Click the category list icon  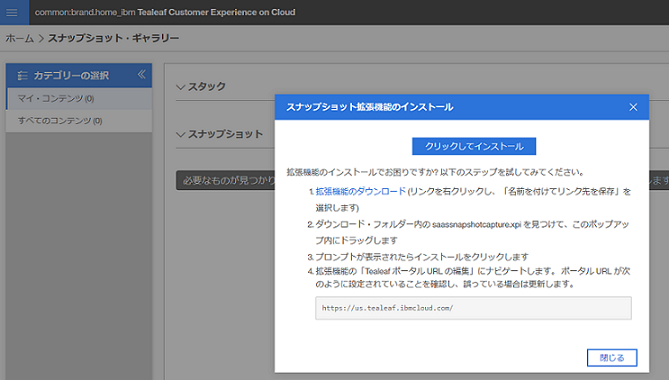tap(22, 75)
